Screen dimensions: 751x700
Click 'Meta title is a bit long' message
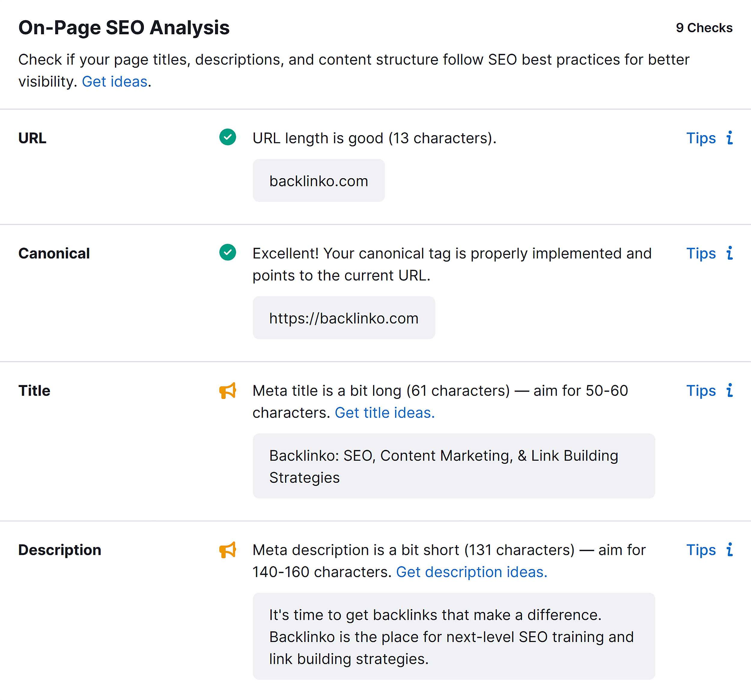tap(440, 402)
